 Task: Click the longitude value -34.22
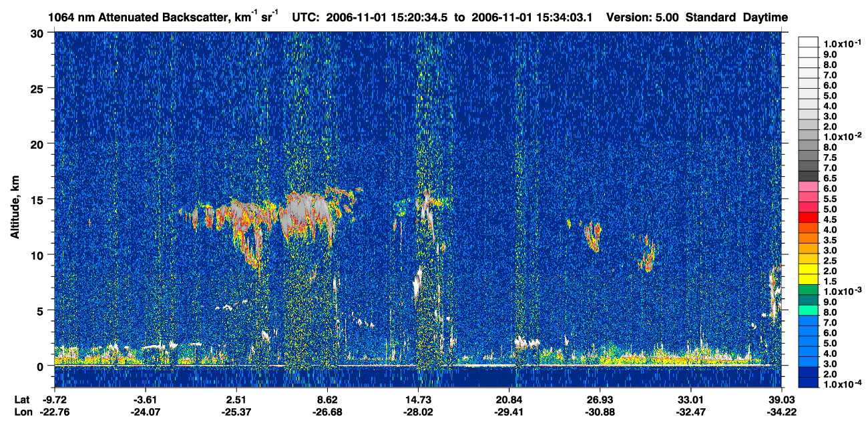pyautogui.click(x=781, y=412)
